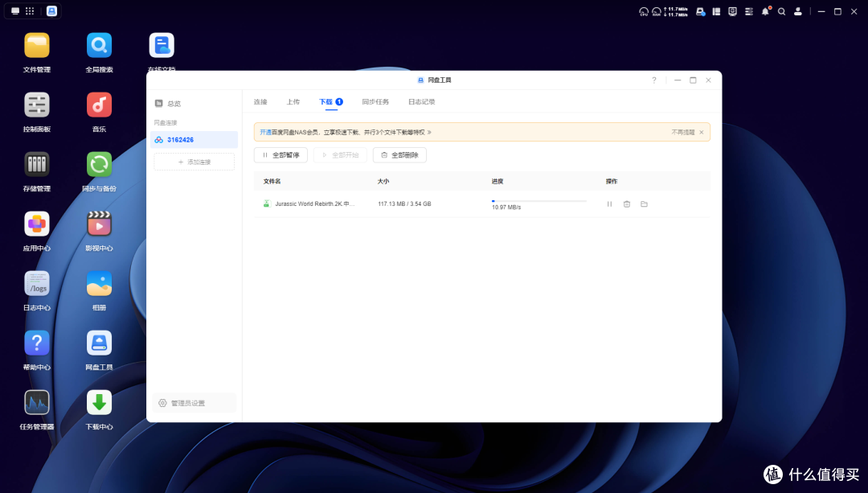Open the 存储管理 desktop icon
This screenshot has height=493, width=868.
click(x=36, y=165)
